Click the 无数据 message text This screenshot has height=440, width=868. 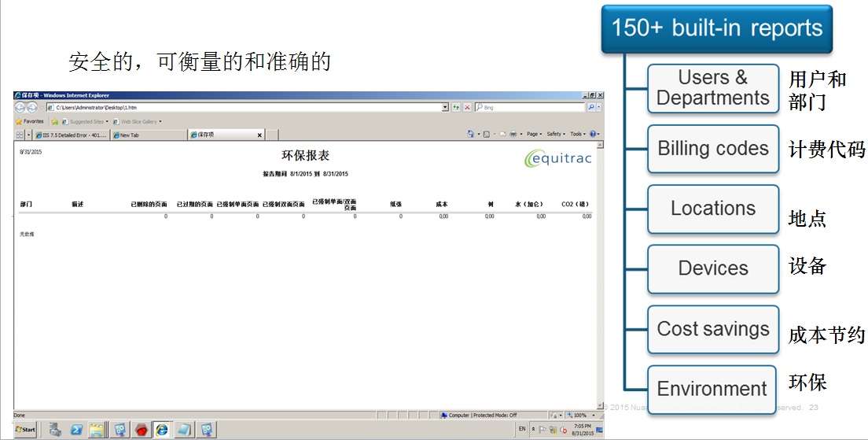[x=27, y=235]
